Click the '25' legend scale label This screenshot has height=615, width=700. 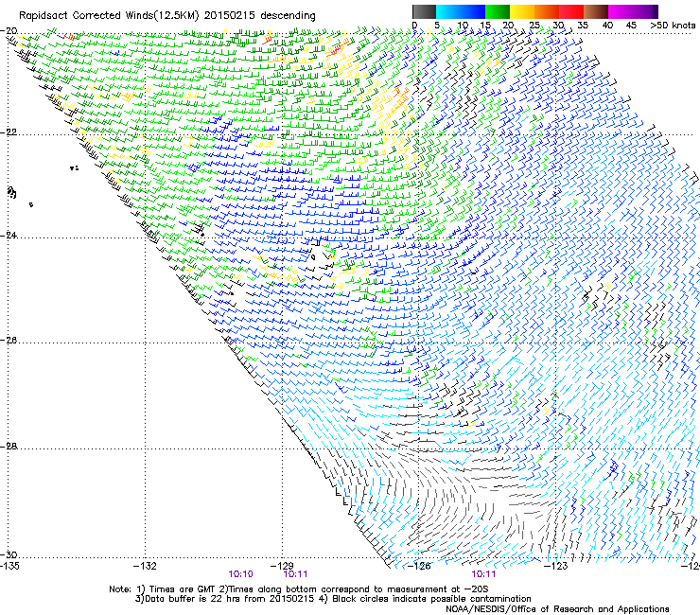[x=534, y=25]
